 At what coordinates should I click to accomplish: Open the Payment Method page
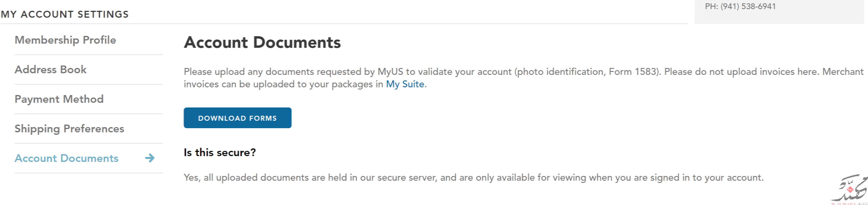coord(59,99)
